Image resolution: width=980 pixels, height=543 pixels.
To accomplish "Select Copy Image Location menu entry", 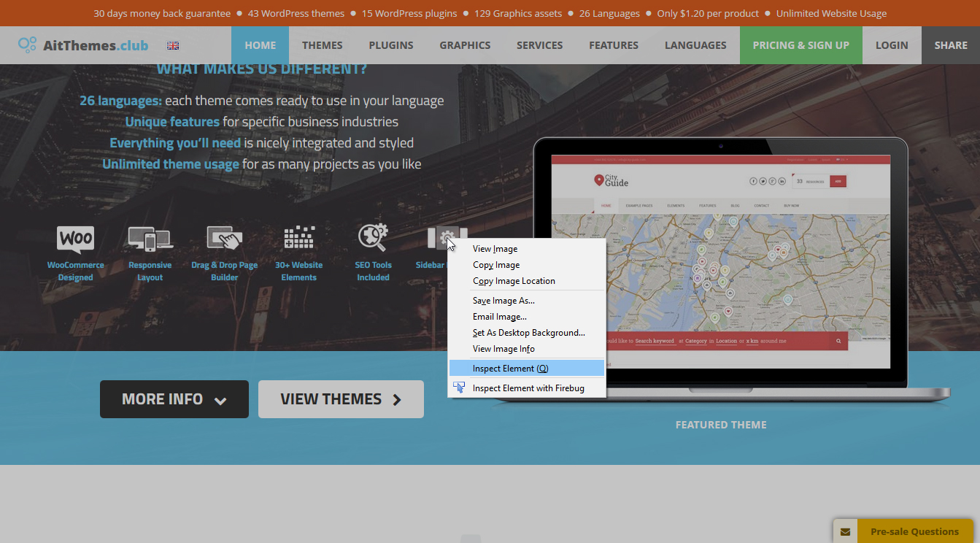I will pos(526,281).
